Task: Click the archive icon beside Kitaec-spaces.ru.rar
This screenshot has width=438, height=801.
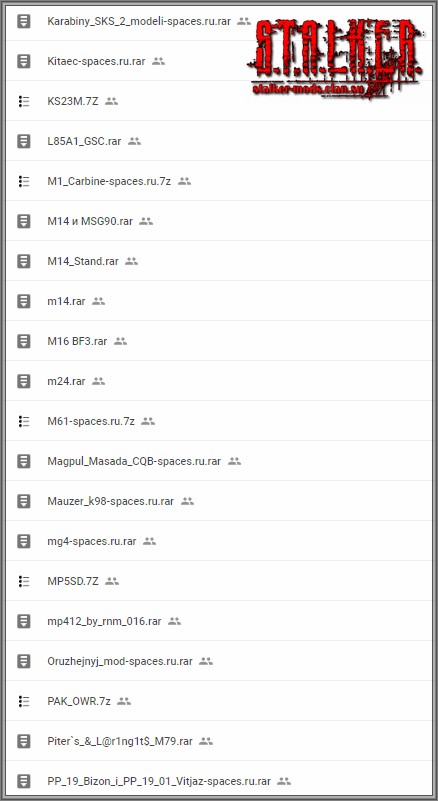Action: [24, 61]
